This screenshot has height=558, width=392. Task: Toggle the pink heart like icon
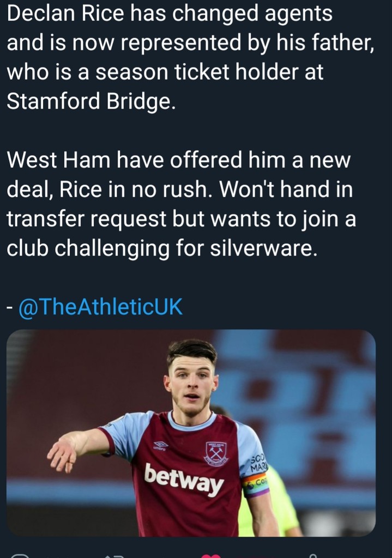(x=210, y=555)
